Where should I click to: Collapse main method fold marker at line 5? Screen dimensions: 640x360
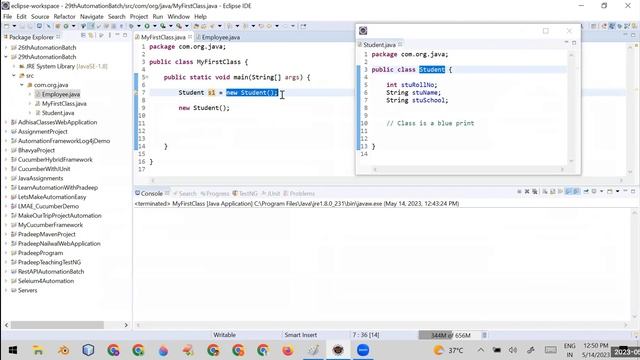[147, 77]
